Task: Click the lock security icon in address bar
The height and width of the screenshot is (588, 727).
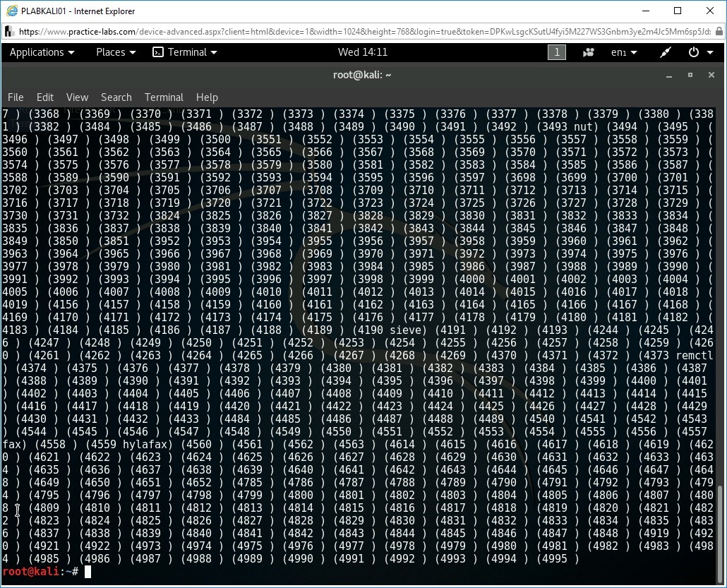Action: click(x=719, y=32)
